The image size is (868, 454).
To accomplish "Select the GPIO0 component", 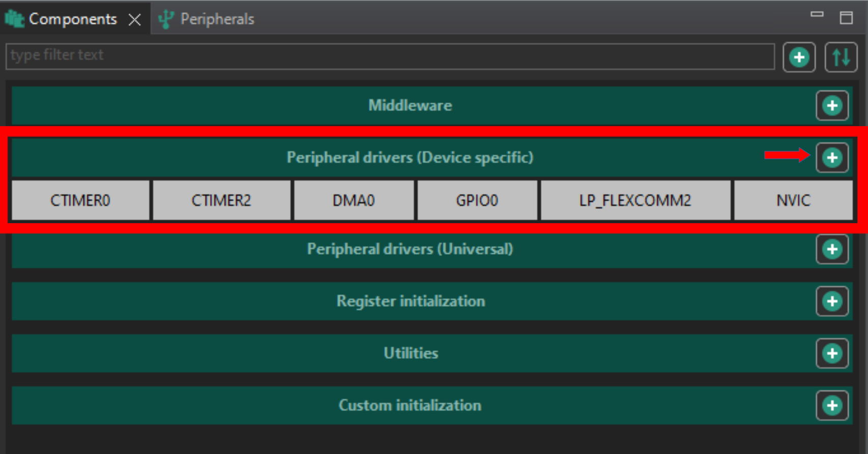I will [477, 200].
